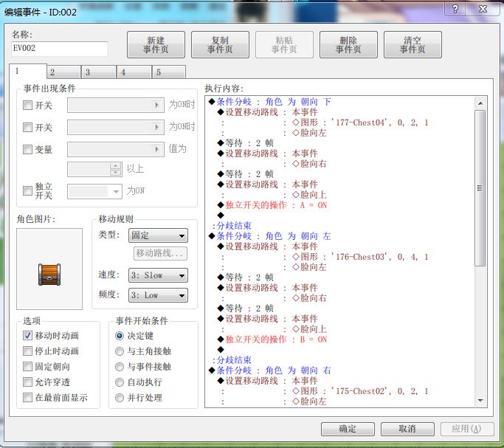Select the 自动执行 trigger option
The image size is (504, 448).
[x=120, y=382]
